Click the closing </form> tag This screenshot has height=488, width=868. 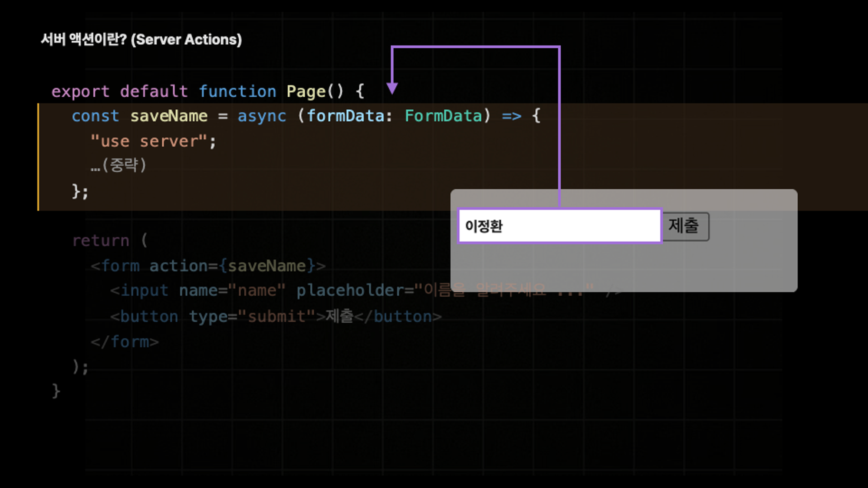pos(125,342)
